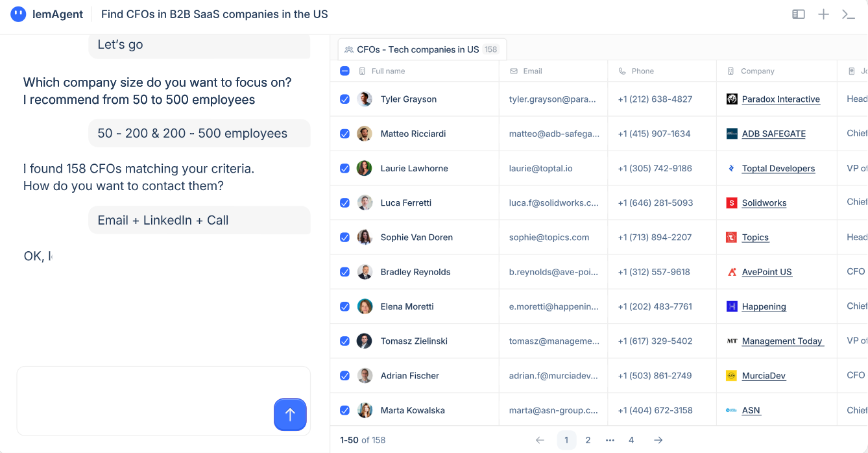The width and height of the screenshot is (868, 453).
Task: Toggle the select-all checkbox in table header
Action: pyautogui.click(x=344, y=71)
